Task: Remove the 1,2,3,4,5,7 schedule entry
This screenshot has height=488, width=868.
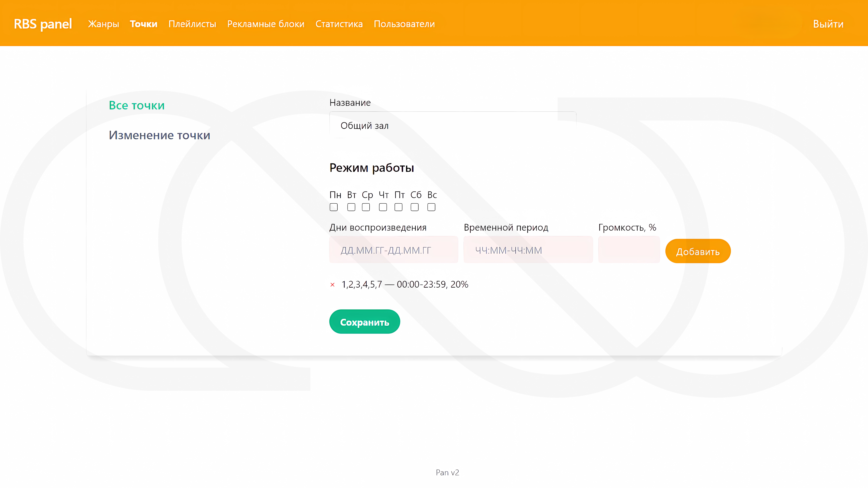Action: coord(332,285)
